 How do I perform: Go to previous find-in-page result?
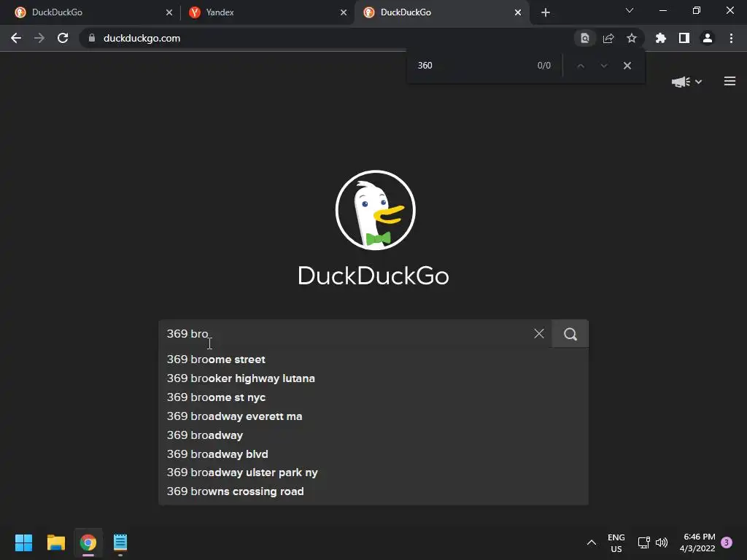point(580,66)
